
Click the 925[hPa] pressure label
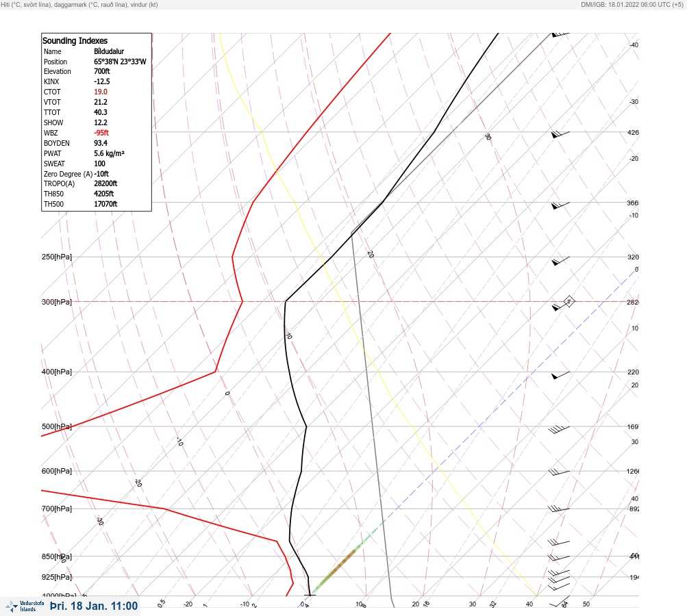57,577
